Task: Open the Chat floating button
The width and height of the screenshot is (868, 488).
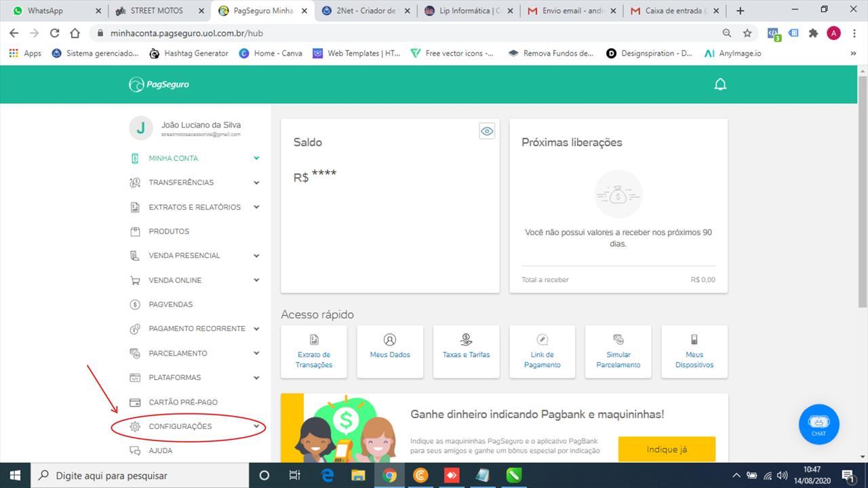Action: (818, 424)
